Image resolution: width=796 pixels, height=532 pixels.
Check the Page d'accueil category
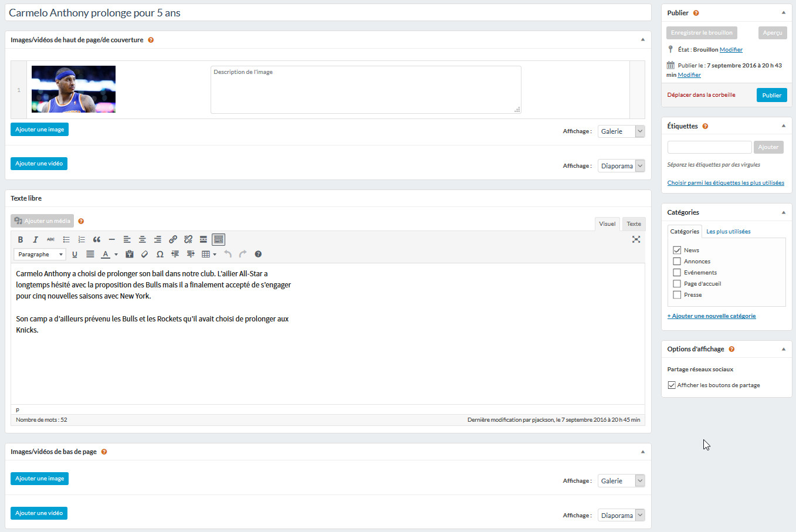(x=677, y=283)
